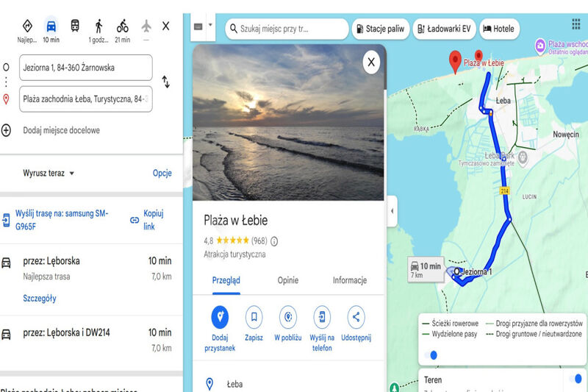Select the transit bus travel mode
This screenshot has width=588, height=392.
[75, 26]
